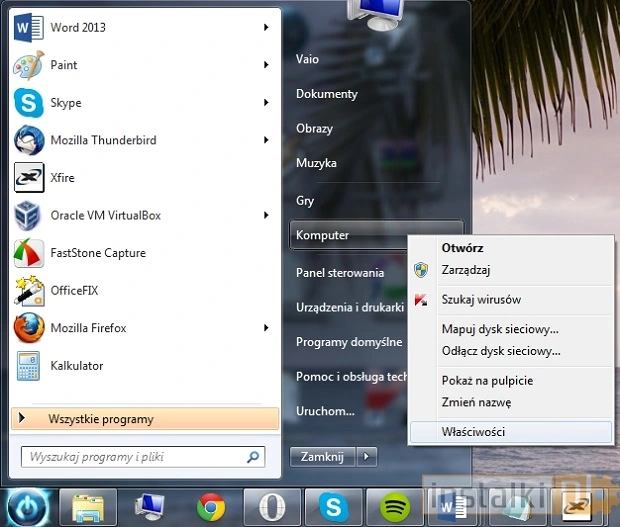The height and width of the screenshot is (527, 620).
Task: Click Odłącz dysk sieciowy...
Action: click(x=511, y=351)
